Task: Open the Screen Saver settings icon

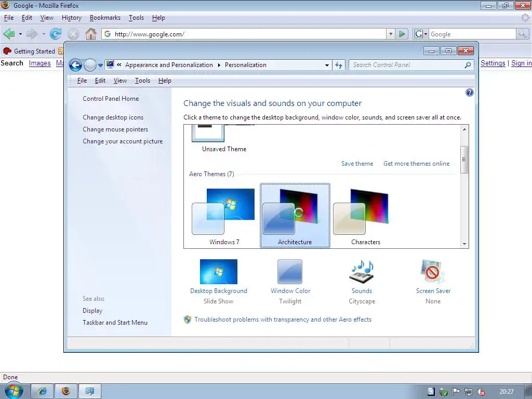Action: click(x=433, y=271)
